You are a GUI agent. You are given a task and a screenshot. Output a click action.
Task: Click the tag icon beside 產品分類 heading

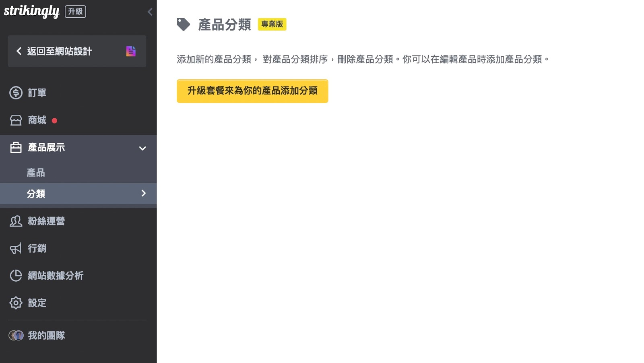point(183,24)
